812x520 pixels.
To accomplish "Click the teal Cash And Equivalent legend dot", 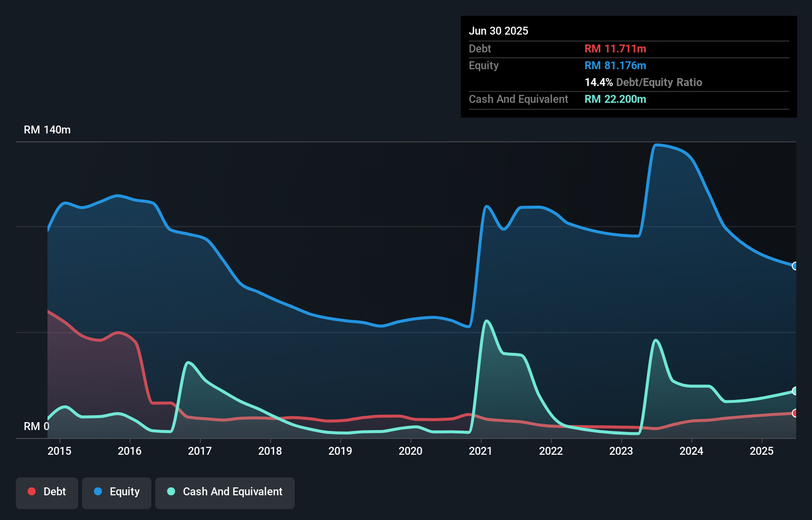I will tap(170, 491).
